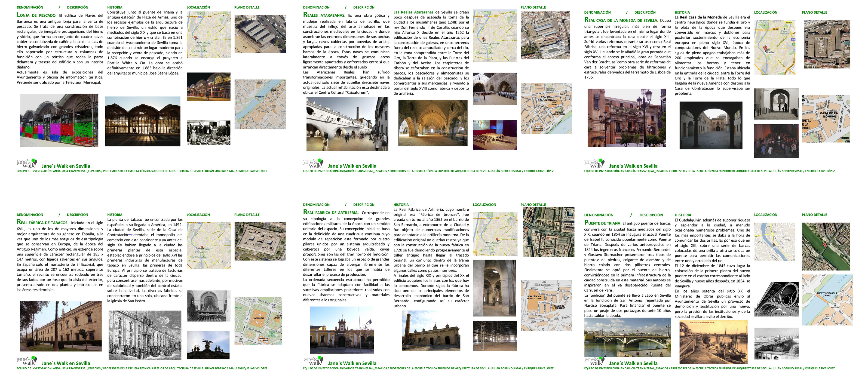Open Real Fábrica de Artillería chimney photo
The image size is (868, 375).
coord(431,331)
